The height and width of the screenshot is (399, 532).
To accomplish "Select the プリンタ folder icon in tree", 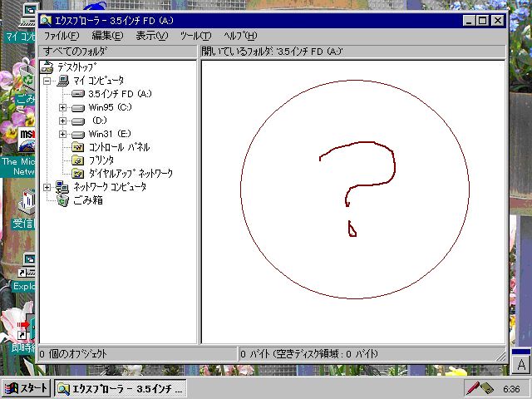I will [77, 160].
